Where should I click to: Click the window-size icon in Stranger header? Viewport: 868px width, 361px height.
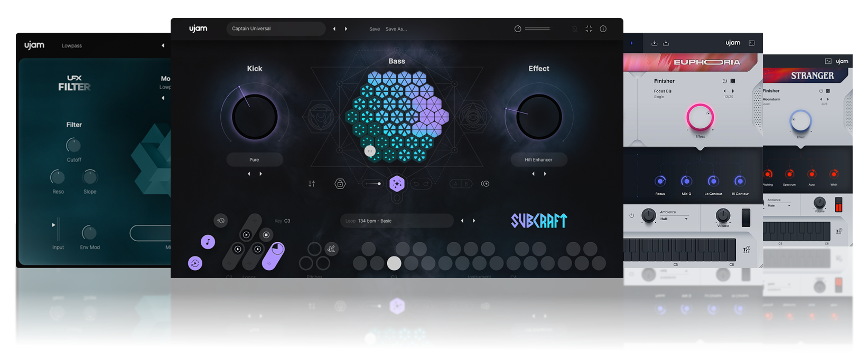tap(828, 61)
